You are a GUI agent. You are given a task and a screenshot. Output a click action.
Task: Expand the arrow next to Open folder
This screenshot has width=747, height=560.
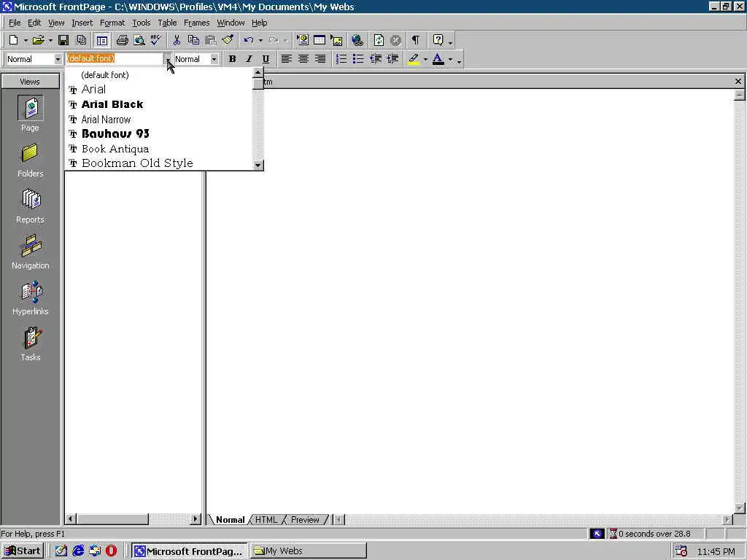click(50, 41)
